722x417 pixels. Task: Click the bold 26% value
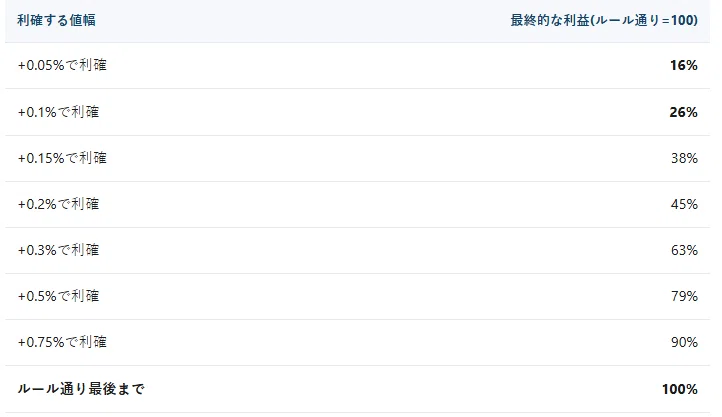point(684,112)
